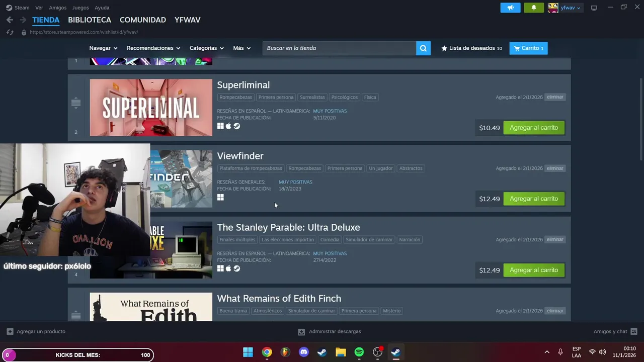Add The Stanley Parable to cart
Image resolution: width=644 pixels, height=362 pixels.
point(534,270)
